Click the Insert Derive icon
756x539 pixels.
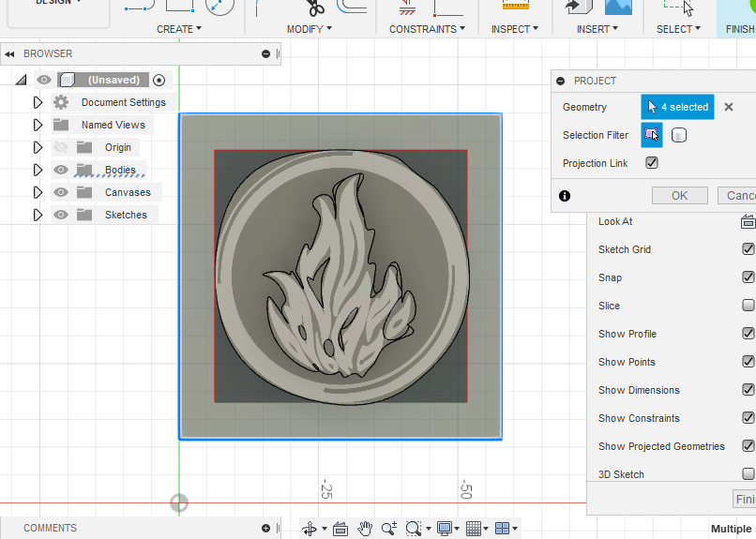click(578, 7)
